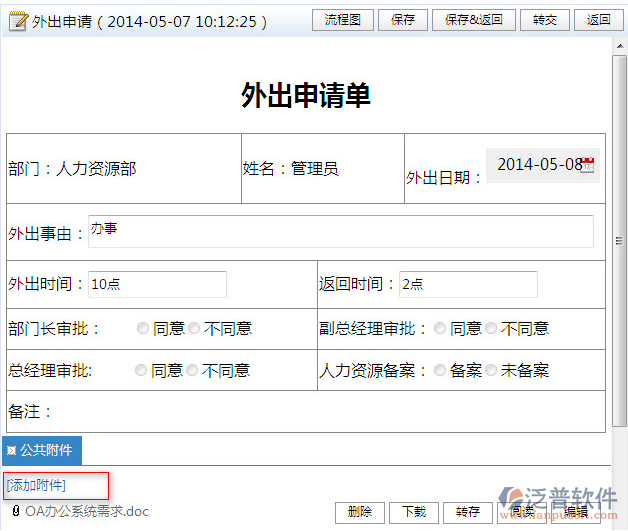Select 同意 for 部门长审批
This screenshot has height=531, width=628.
143,329
